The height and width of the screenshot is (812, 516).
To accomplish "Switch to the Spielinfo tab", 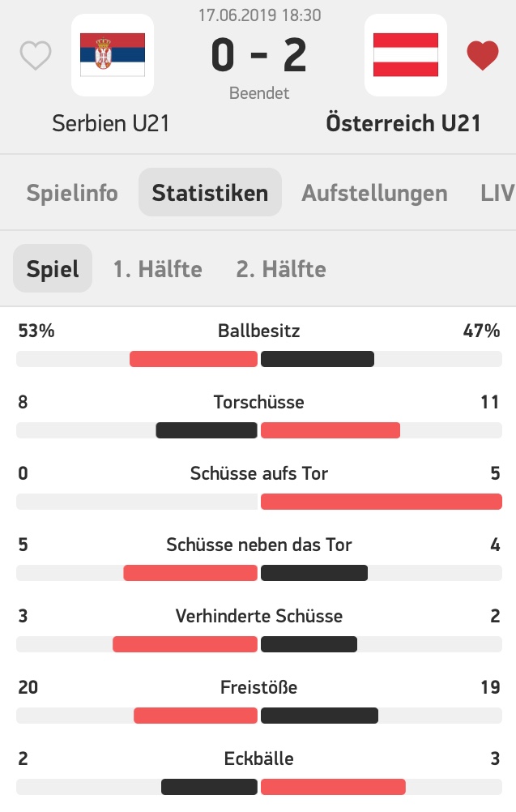I will coord(72,193).
